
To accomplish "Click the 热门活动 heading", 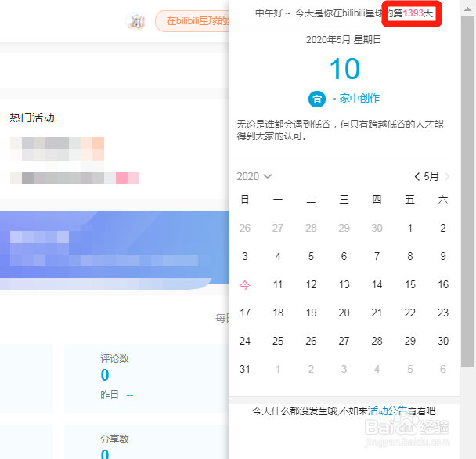I will (32, 117).
